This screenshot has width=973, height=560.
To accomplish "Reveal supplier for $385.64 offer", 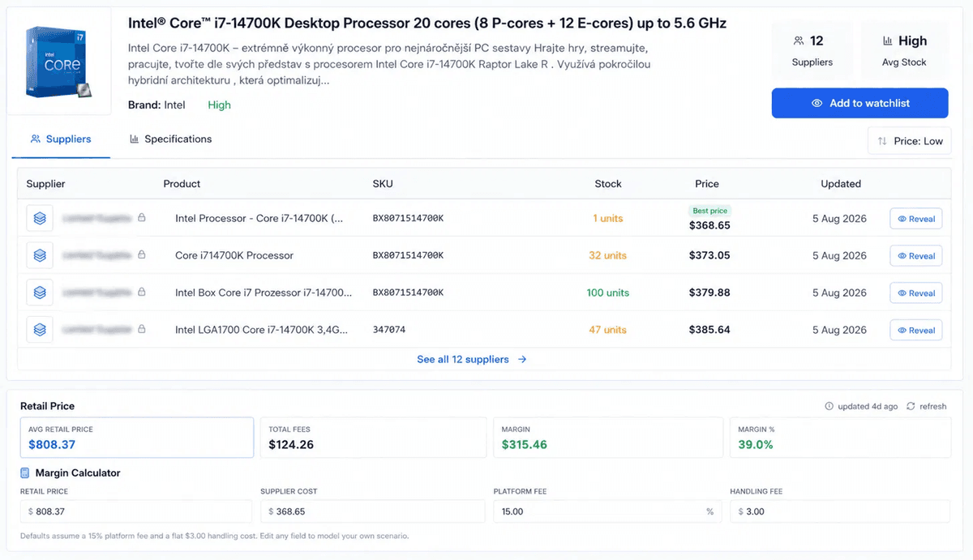I will 915,331.
